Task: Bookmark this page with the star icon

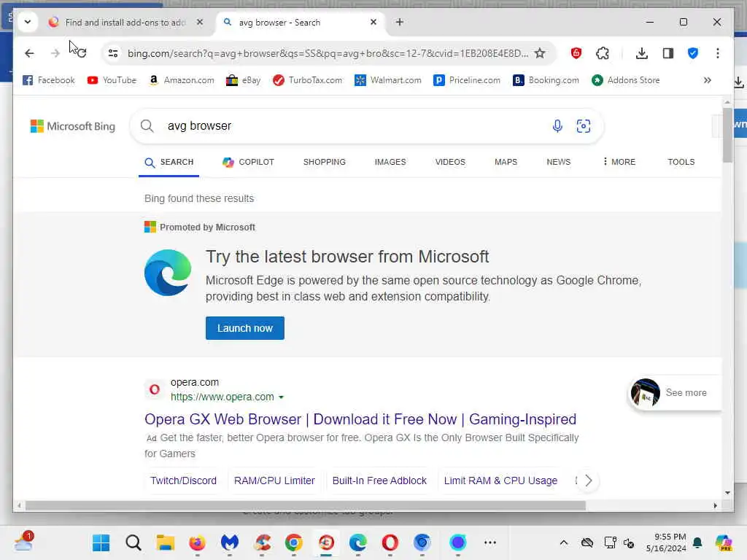Action: coord(539,53)
